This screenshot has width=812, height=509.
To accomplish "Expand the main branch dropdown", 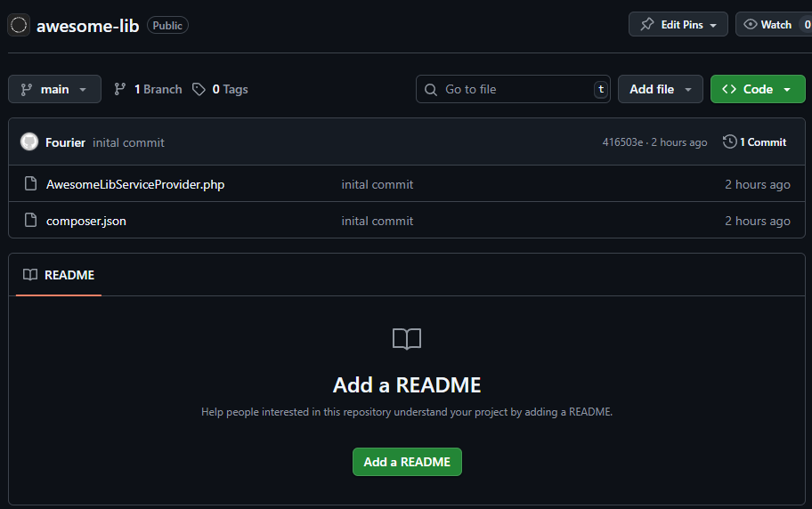I will pos(54,89).
